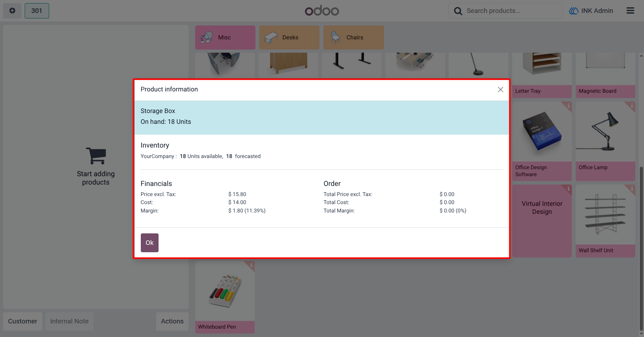Click the search magnifier icon
The height and width of the screenshot is (337, 644).
[x=458, y=11]
